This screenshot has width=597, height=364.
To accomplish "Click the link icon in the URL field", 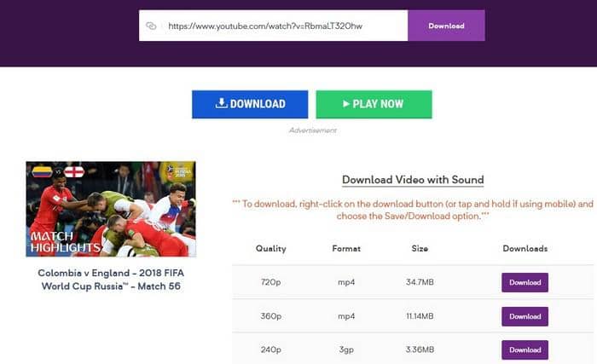I will click(x=151, y=26).
